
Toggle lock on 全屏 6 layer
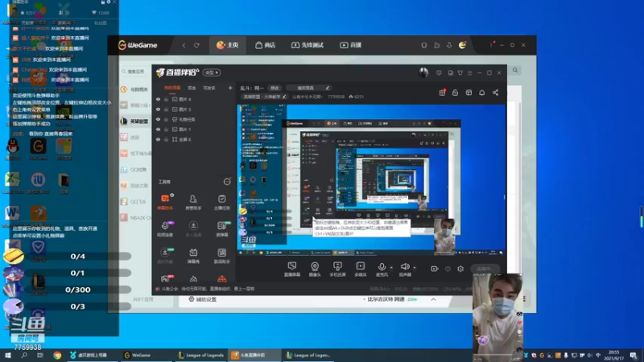coord(167,139)
